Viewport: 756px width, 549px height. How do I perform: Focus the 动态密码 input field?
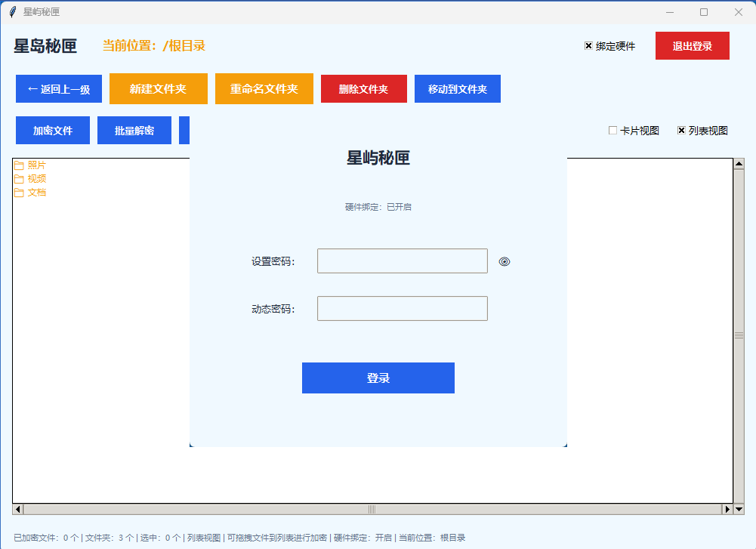[403, 308]
